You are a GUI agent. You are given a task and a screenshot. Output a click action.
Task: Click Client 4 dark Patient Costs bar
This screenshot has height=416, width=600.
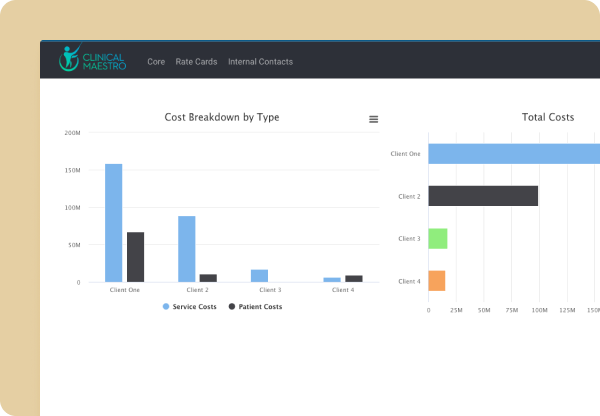point(353,279)
